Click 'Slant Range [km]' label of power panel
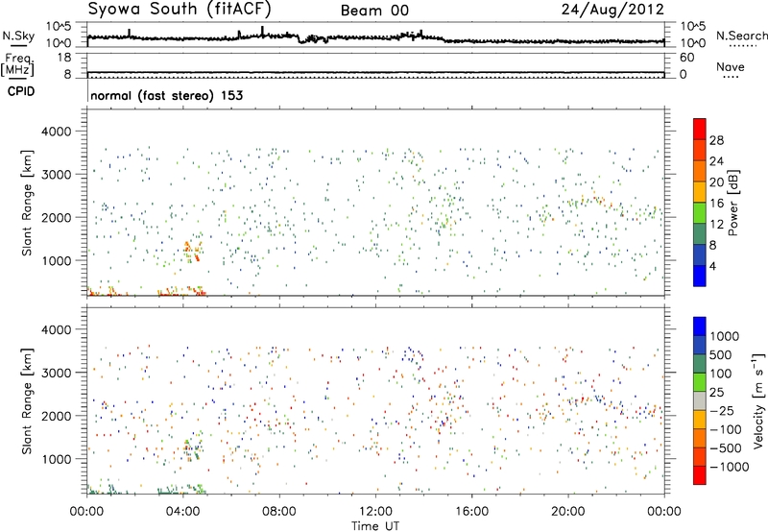This screenshot has height=532, width=768. [27, 203]
